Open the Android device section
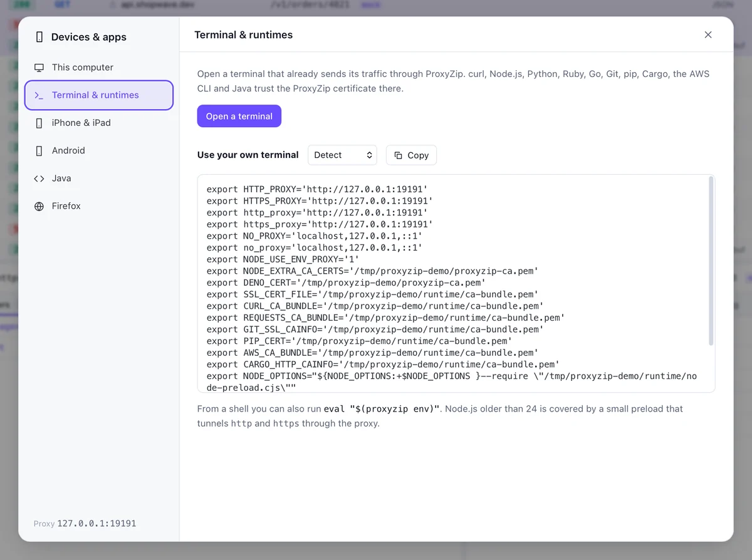This screenshot has width=752, height=560. pyautogui.click(x=99, y=150)
